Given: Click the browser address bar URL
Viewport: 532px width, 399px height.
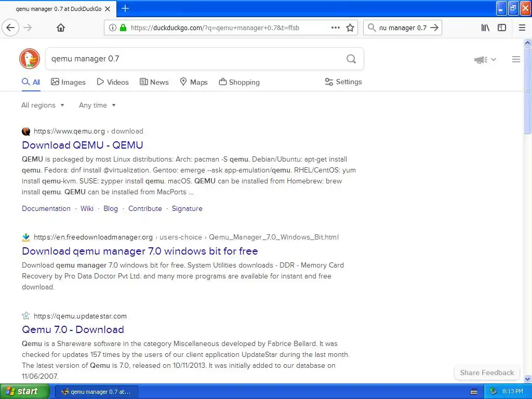Looking at the screenshot, I should point(215,28).
